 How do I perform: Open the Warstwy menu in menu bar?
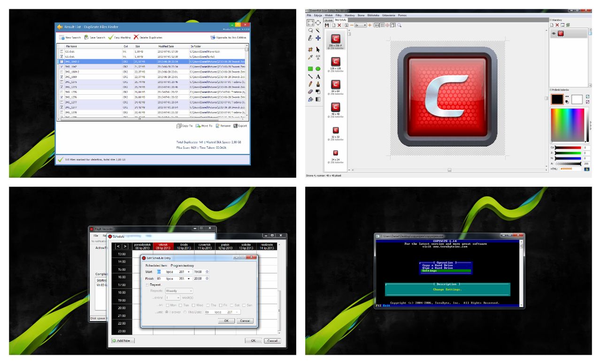350,15
